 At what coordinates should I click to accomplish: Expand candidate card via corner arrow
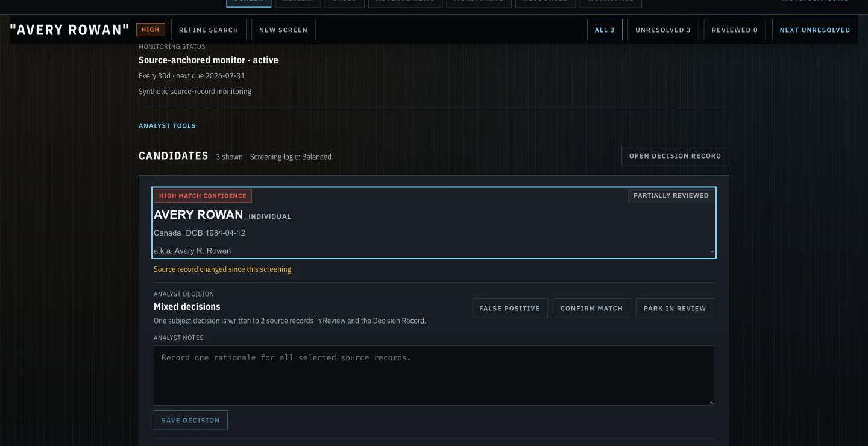712,251
